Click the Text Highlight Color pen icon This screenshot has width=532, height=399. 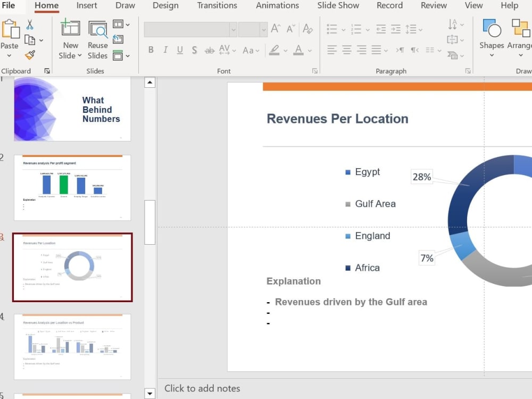(275, 50)
